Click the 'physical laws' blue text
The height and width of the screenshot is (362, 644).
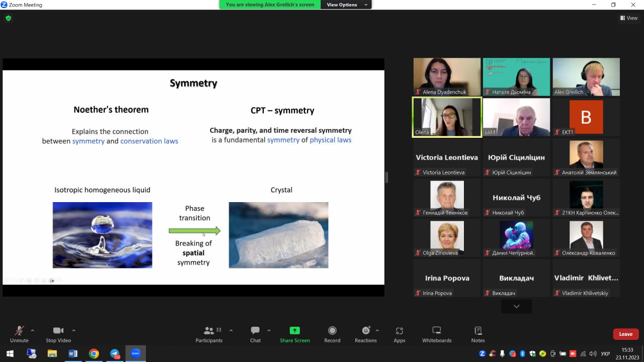(x=331, y=140)
